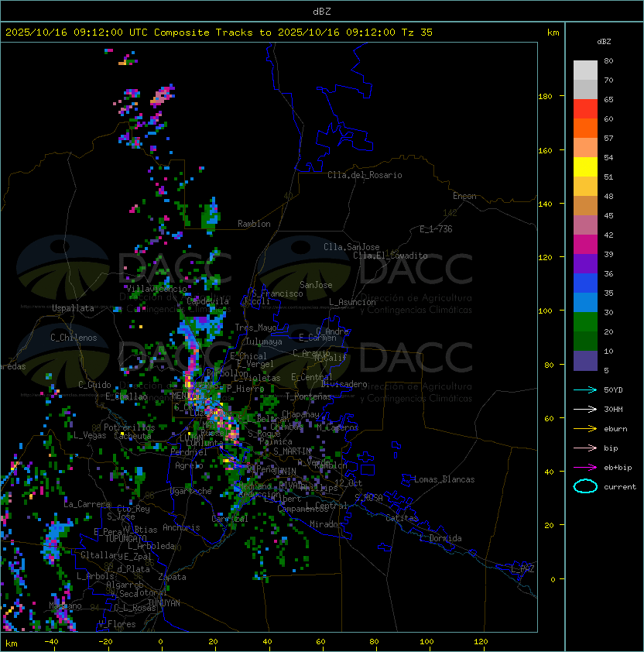Click the '180' tick on the vertical km axis

point(545,97)
